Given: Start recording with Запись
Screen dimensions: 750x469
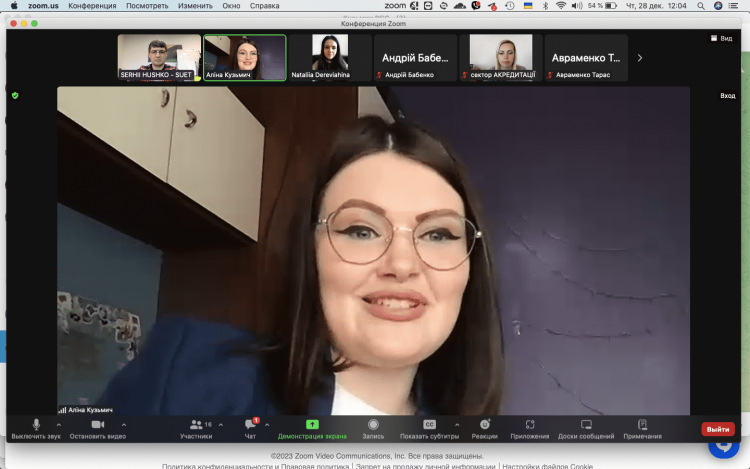Looking at the screenshot, I should tap(373, 428).
